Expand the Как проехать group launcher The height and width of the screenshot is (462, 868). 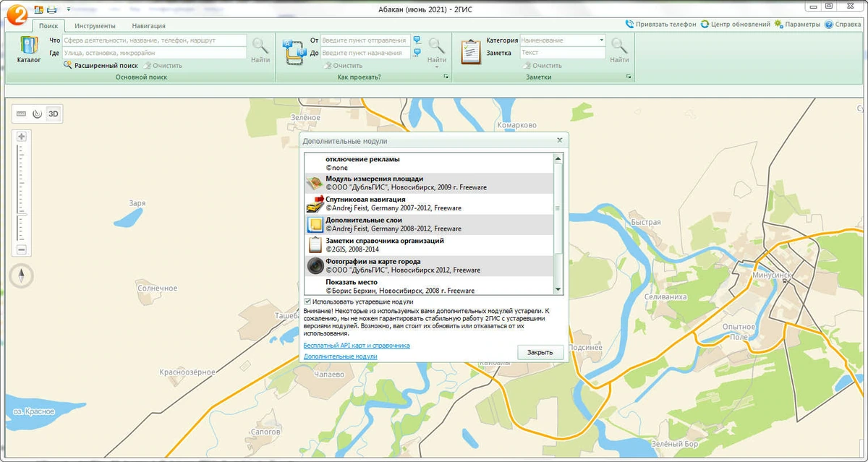point(446,77)
